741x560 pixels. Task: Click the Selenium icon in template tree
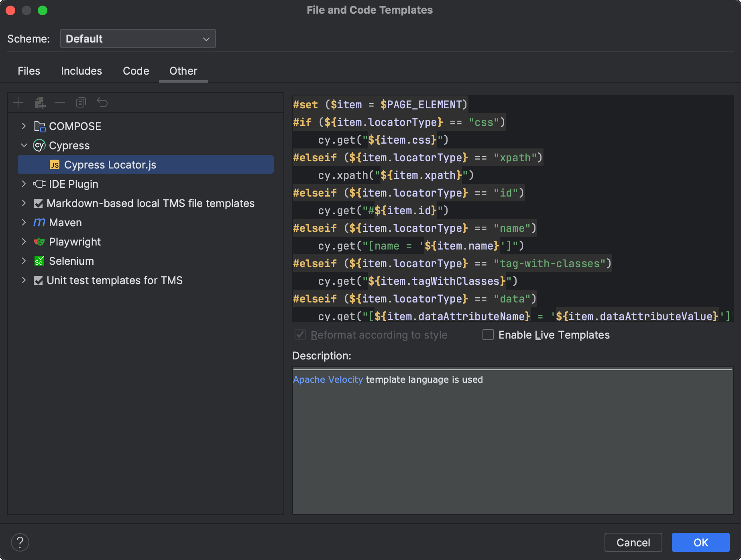point(39,261)
